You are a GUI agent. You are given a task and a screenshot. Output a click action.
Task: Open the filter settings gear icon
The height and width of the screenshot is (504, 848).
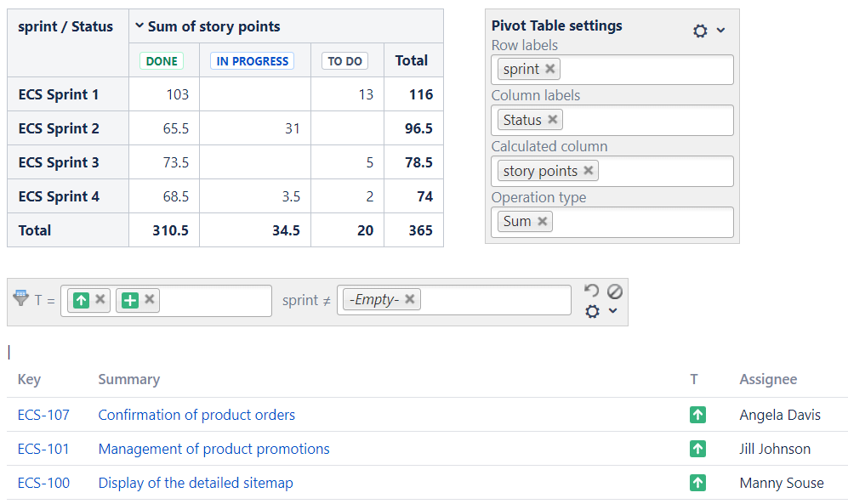pos(593,311)
